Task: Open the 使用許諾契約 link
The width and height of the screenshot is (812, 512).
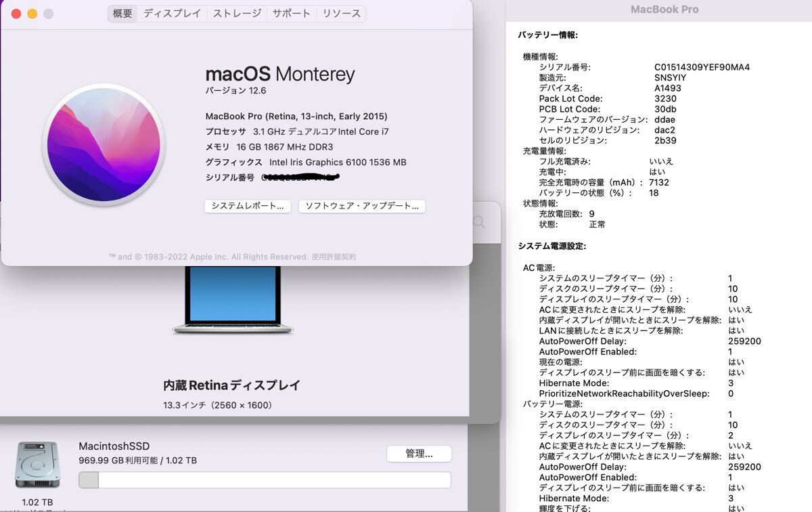Action: click(334, 257)
